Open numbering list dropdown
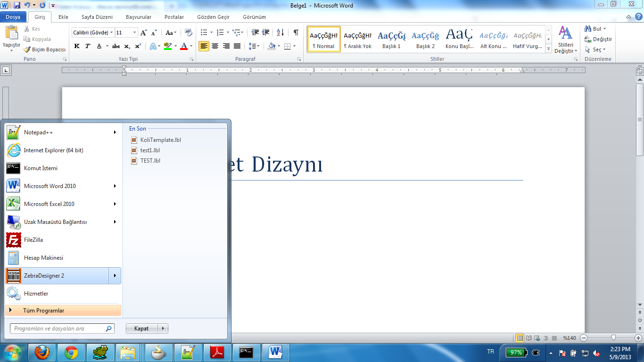Image resolution: width=644 pixels, height=362 pixels. [x=228, y=33]
